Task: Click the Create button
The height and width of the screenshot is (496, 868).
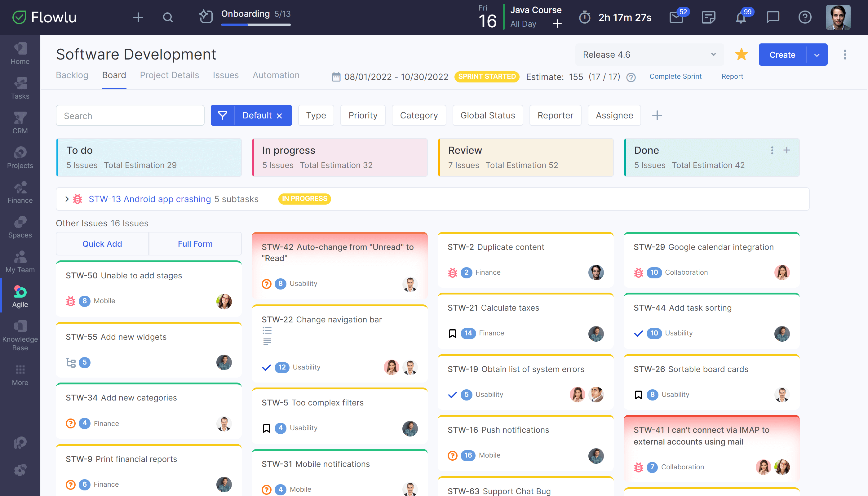Action: tap(782, 55)
